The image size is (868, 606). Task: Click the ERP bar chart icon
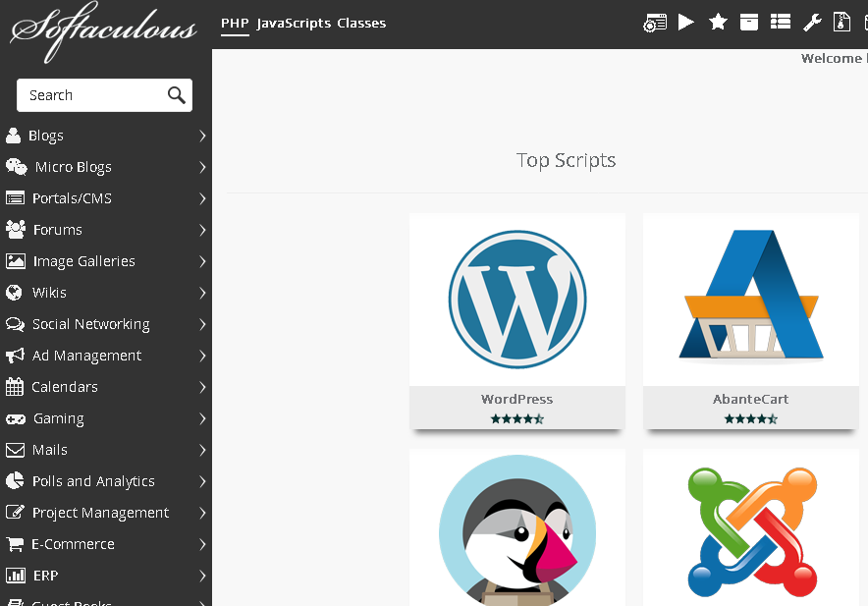[x=16, y=576]
